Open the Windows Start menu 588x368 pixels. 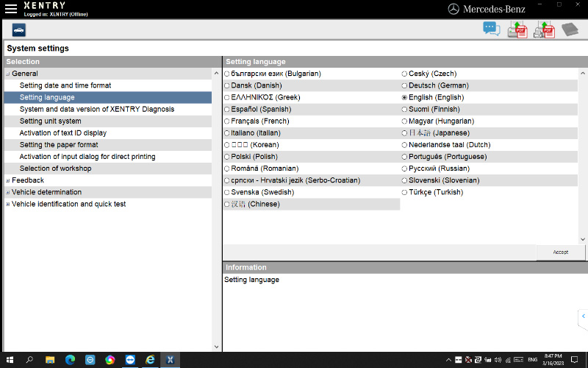pyautogui.click(x=10, y=360)
